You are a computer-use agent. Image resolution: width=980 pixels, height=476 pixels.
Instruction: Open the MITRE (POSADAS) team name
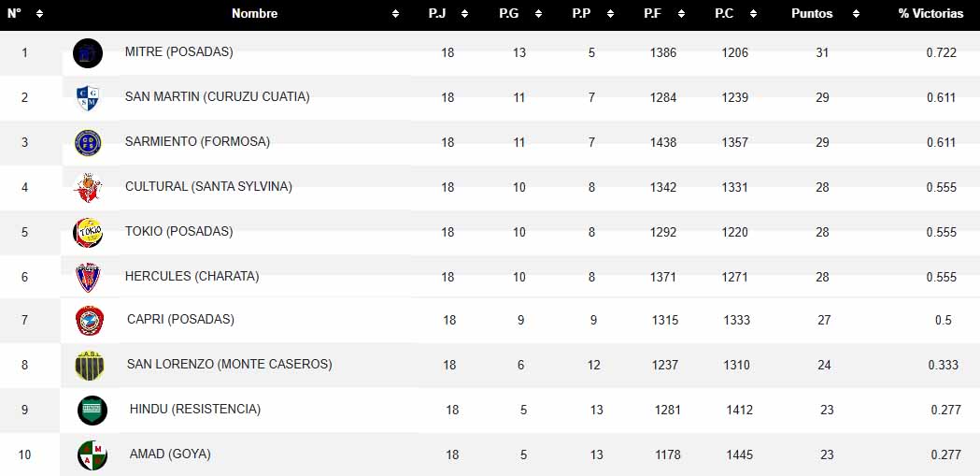coord(179,52)
